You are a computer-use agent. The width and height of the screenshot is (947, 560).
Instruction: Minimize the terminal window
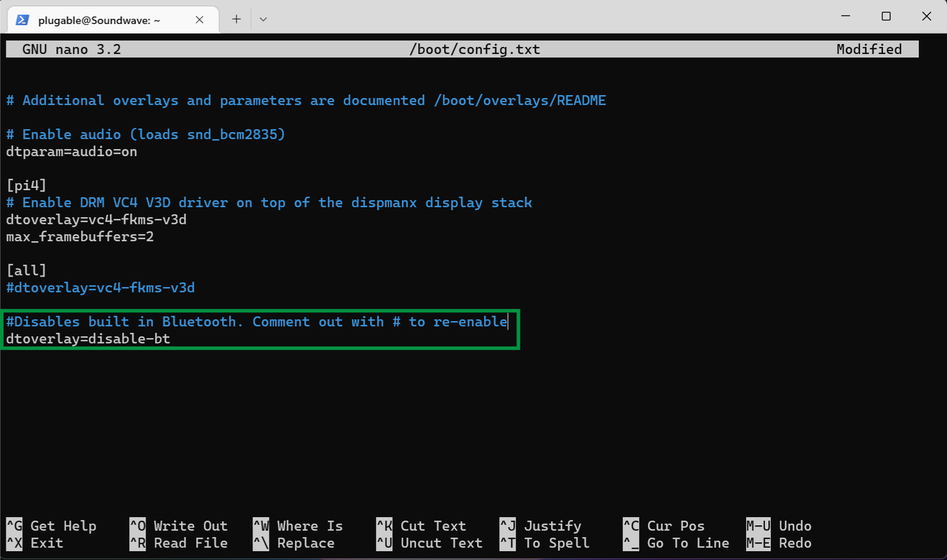tap(846, 16)
